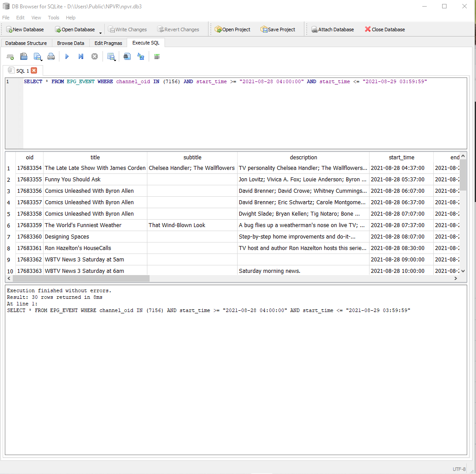Image resolution: width=476 pixels, height=474 pixels.
Task: Switch to the Database Structure tab
Action: click(26, 43)
